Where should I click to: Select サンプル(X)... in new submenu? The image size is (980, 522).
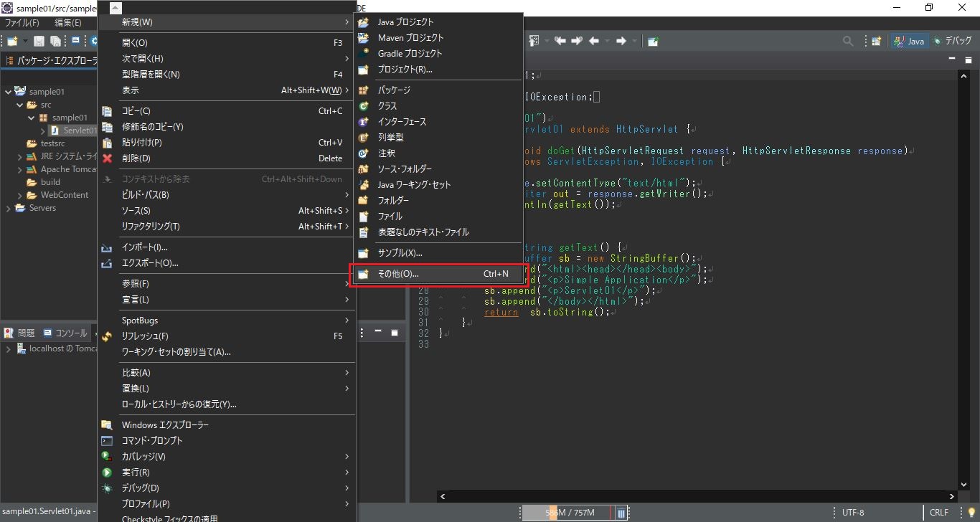coord(440,253)
